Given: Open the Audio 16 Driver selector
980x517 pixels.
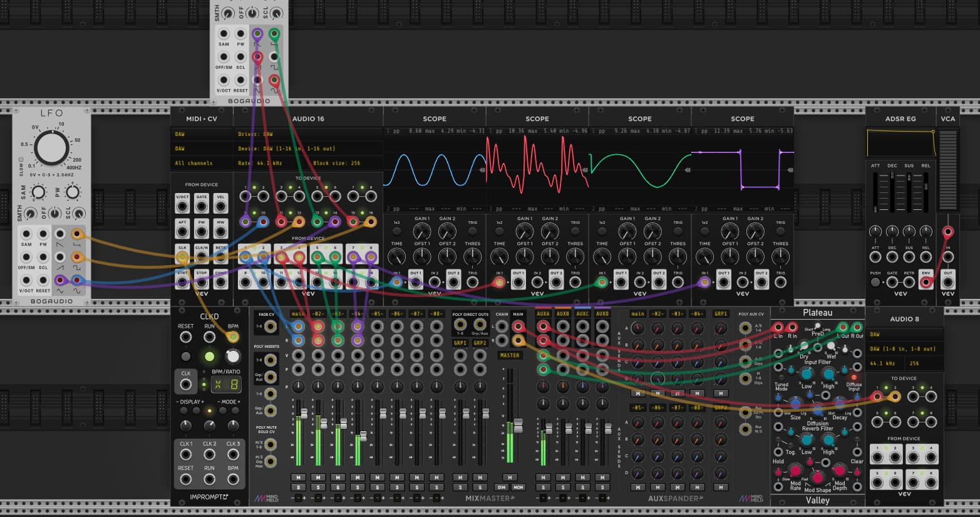Looking at the screenshot, I should [x=307, y=134].
